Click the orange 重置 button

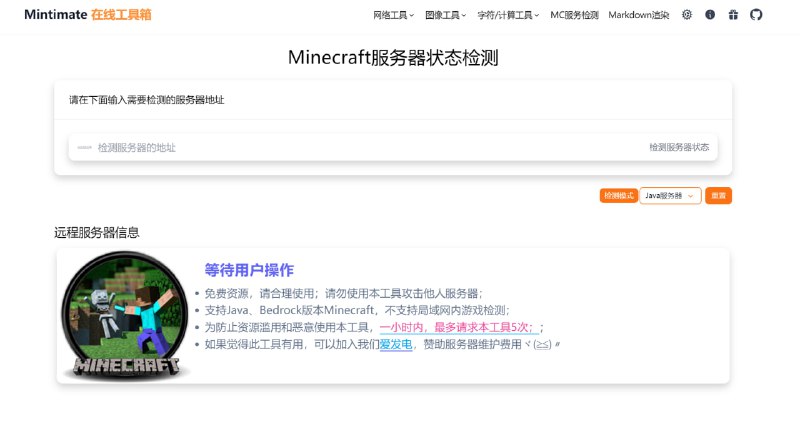point(718,196)
